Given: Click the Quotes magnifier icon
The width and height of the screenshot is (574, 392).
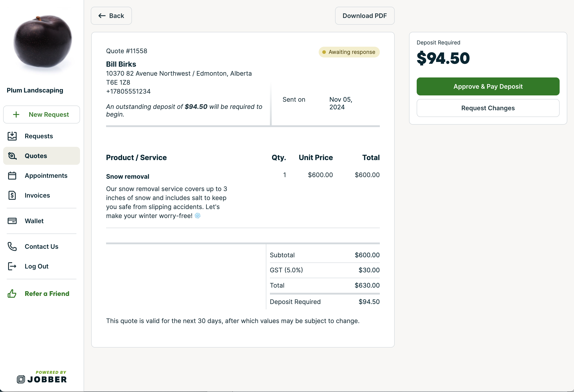Looking at the screenshot, I should 12,156.
